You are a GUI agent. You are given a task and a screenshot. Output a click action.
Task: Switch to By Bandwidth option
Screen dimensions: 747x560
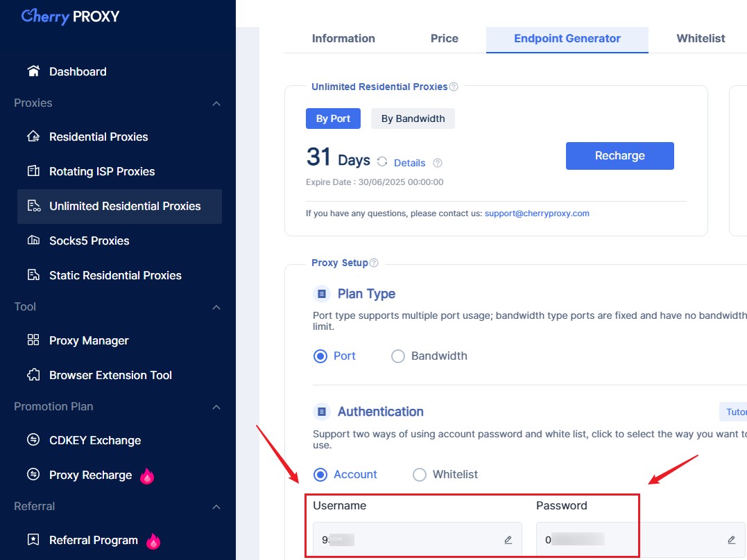coord(413,119)
